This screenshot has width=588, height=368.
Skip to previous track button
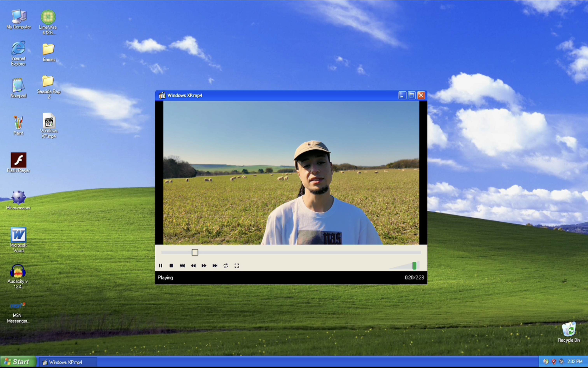pyautogui.click(x=182, y=265)
